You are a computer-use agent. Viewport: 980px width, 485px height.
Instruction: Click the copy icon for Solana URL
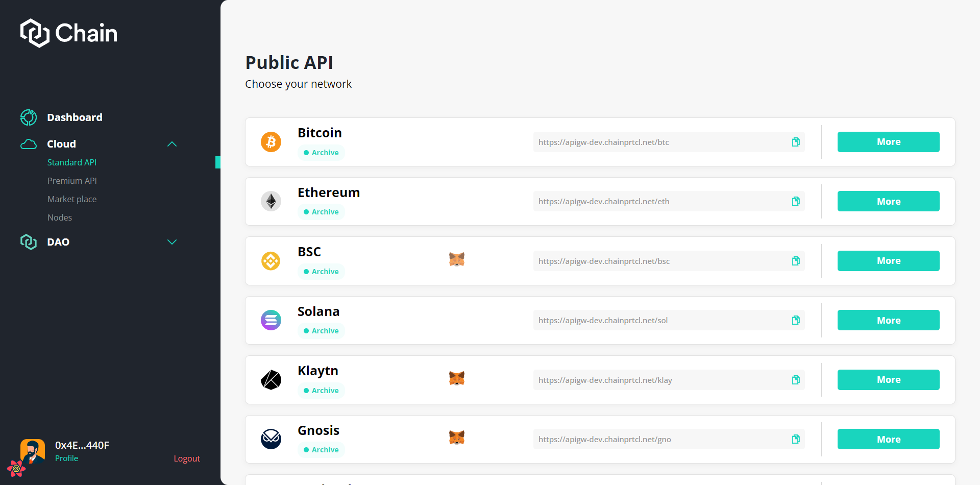[796, 321]
